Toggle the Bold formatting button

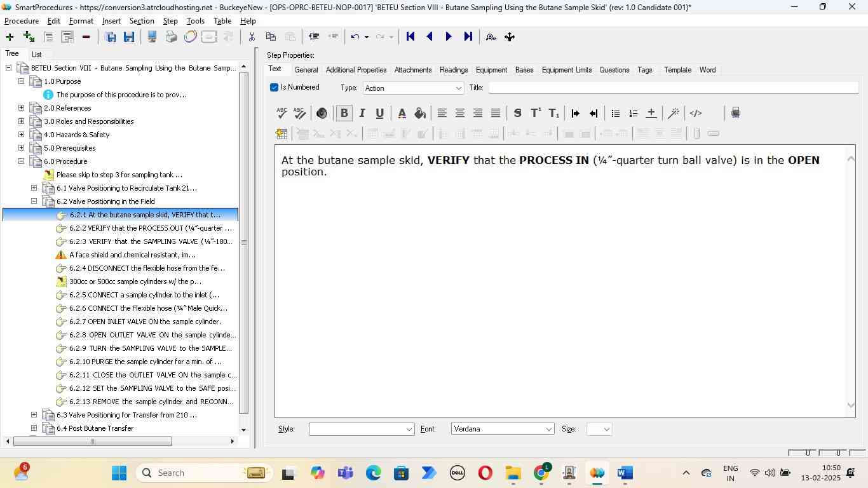coord(344,113)
